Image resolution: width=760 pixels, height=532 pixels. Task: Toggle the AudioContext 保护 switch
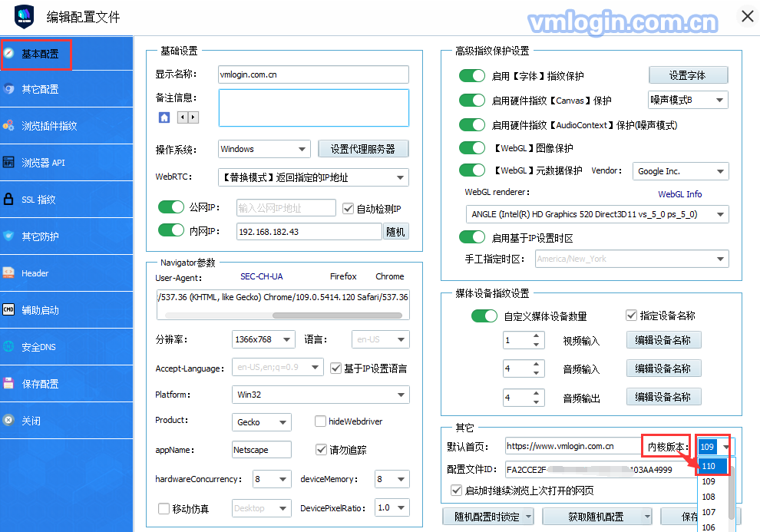(x=472, y=124)
